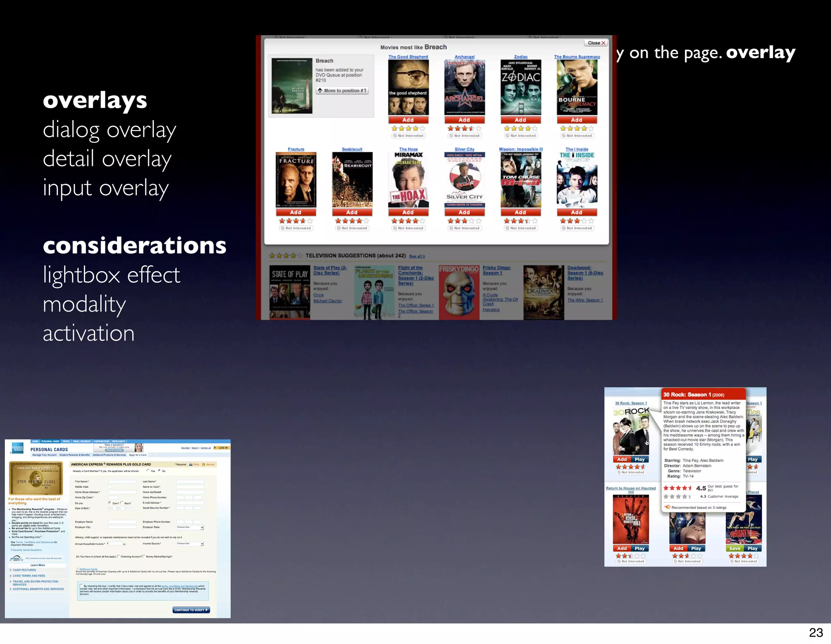
Task: Click the Last Name input field
Action: click(x=190, y=482)
